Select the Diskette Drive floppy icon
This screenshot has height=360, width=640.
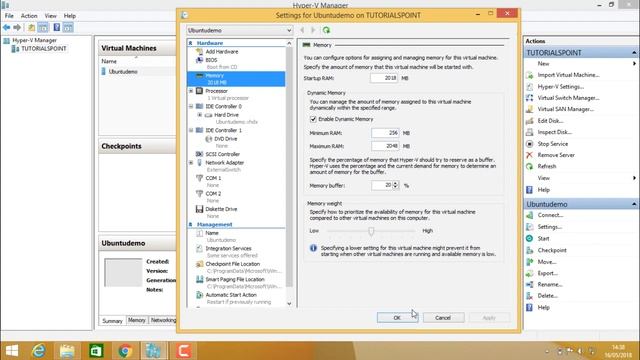[199, 209]
